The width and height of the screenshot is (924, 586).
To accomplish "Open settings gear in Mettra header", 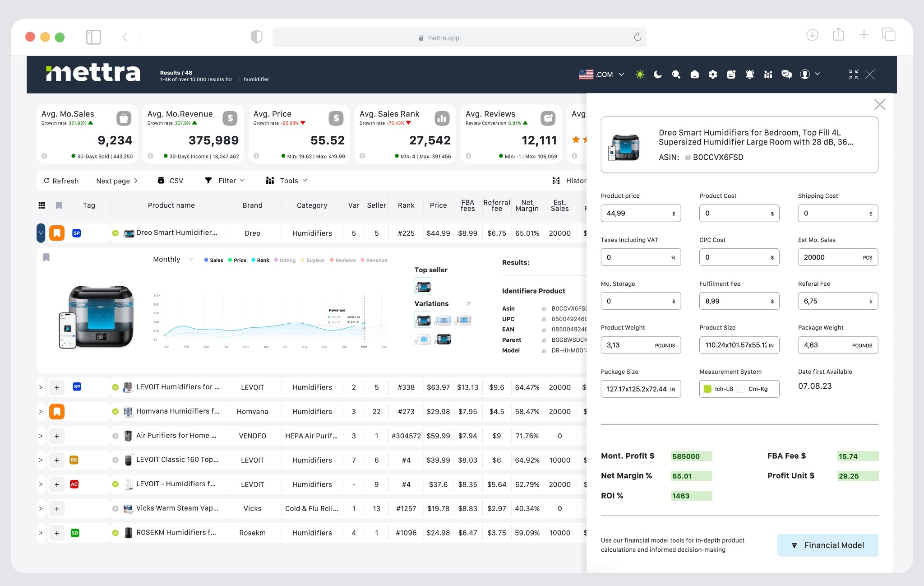I will point(713,74).
